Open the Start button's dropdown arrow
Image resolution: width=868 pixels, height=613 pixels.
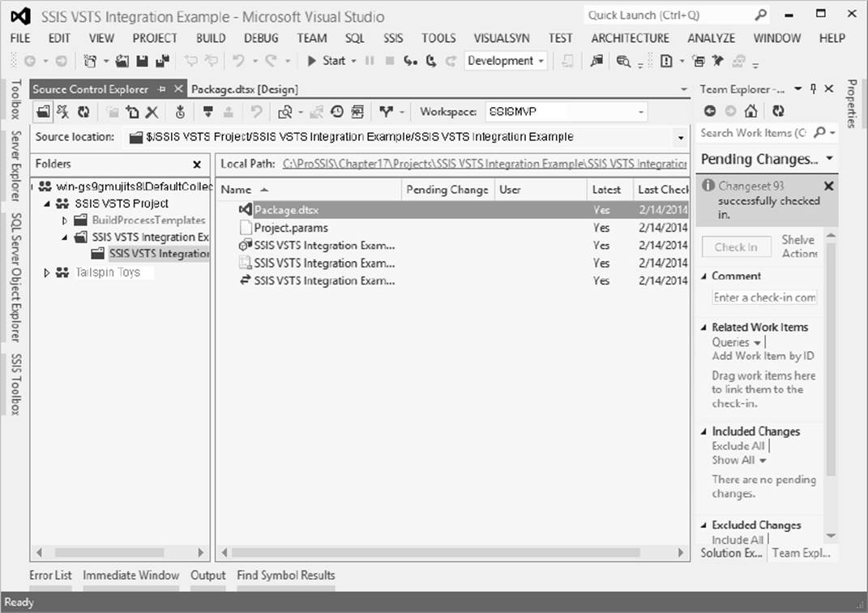353,61
